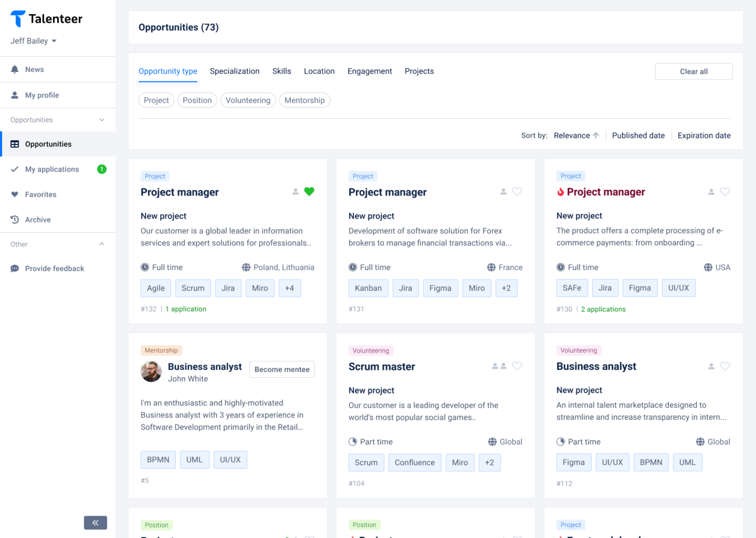Screen dimensions: 756x538
Task: Open the Scrum master card title
Action: [382, 367]
